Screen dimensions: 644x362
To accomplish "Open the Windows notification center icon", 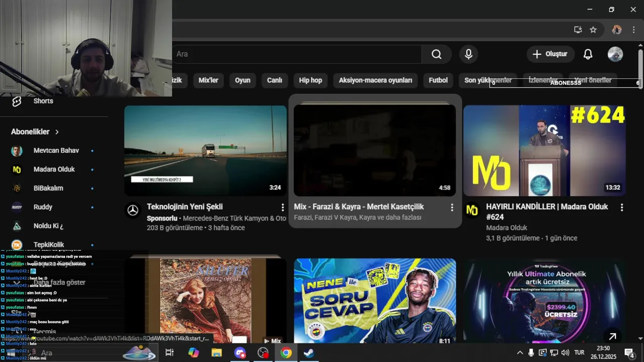I will click(629, 353).
